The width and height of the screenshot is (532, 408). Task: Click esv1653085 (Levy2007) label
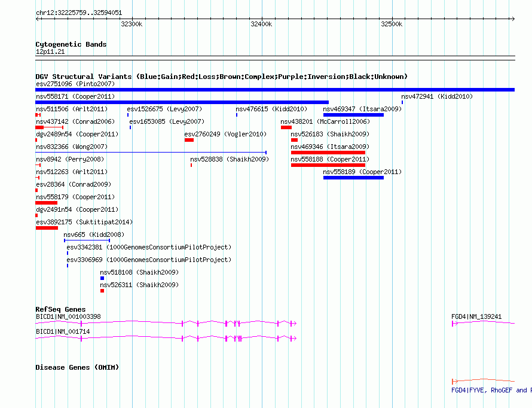167,121
